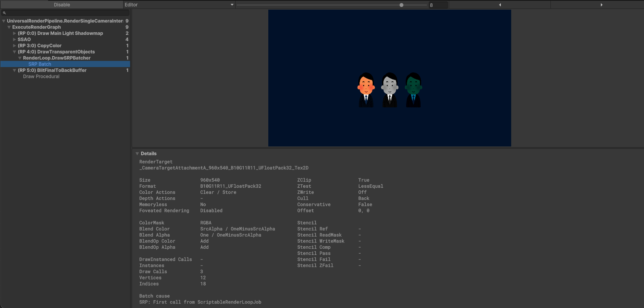644x308 pixels.
Task: Click the ColorMask value RGBA
Action: pyautogui.click(x=206, y=223)
